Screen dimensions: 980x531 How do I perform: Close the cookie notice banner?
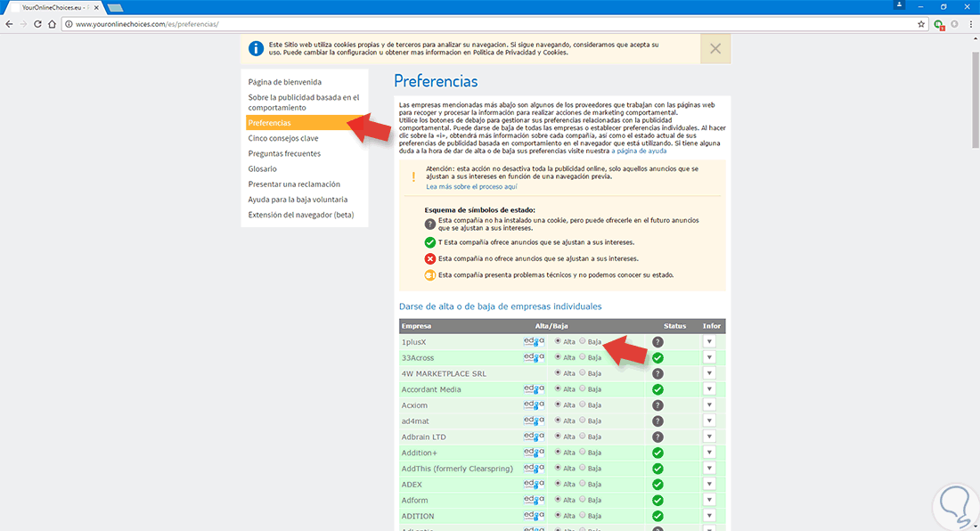[715, 49]
